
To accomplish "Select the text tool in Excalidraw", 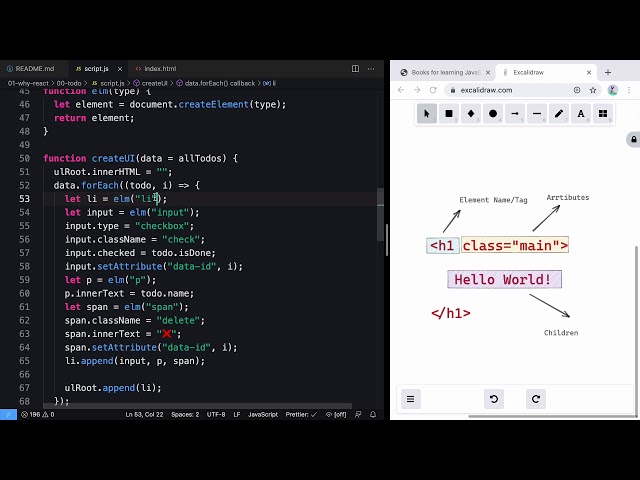I will pos(581,114).
